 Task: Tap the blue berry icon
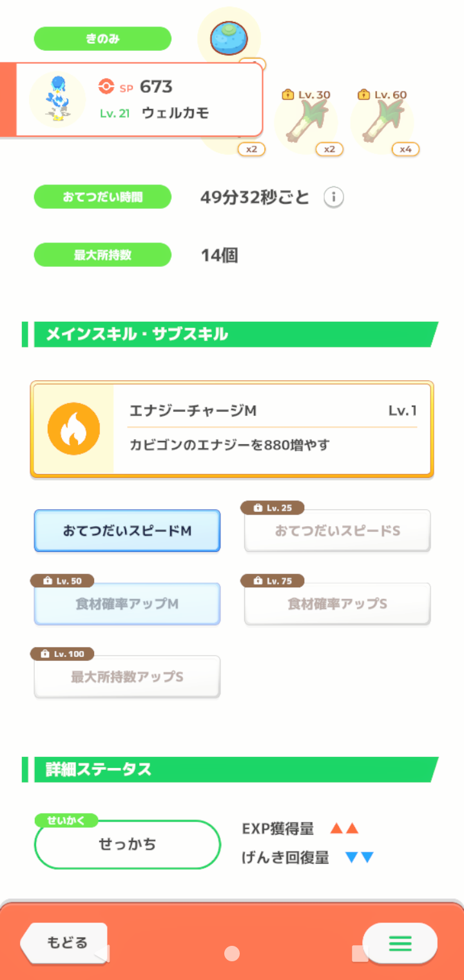click(229, 39)
